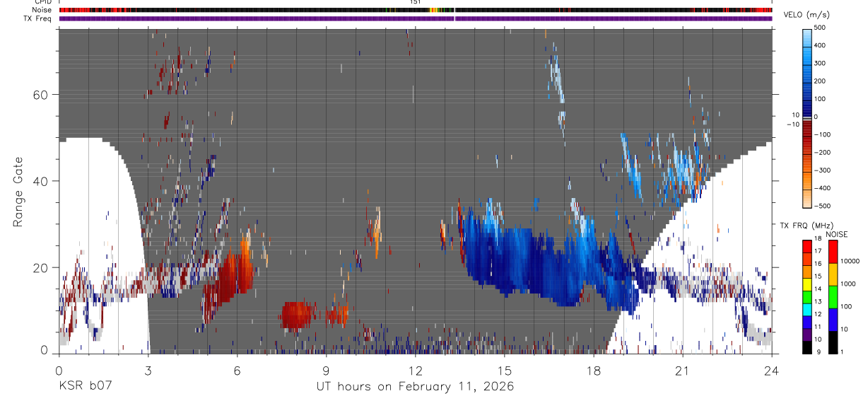Click the 500 label on velocity colorbar
The height and width of the screenshot is (401, 868).
[x=820, y=28]
